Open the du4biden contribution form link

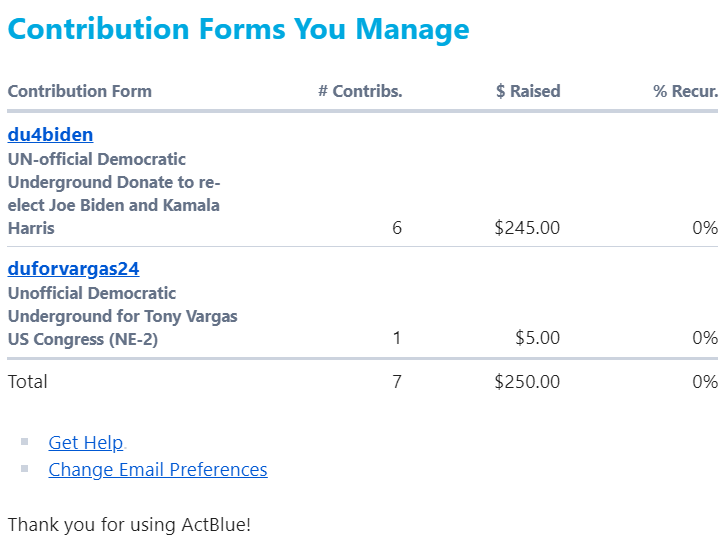click(50, 135)
